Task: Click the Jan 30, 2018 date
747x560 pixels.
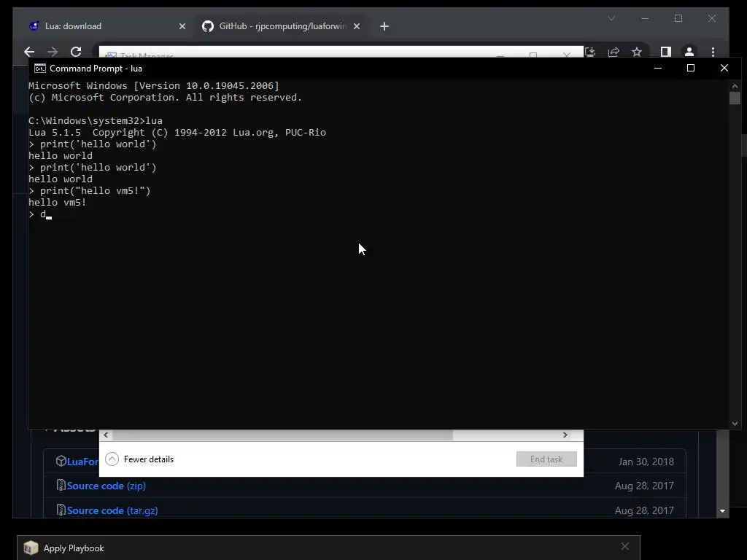Action: 646,462
